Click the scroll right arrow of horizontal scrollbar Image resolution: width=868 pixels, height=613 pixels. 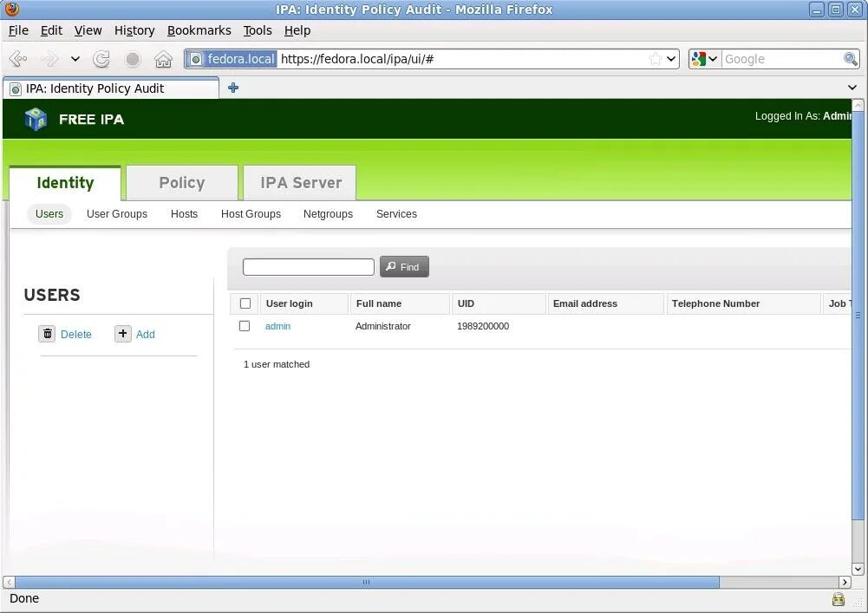[845, 582]
